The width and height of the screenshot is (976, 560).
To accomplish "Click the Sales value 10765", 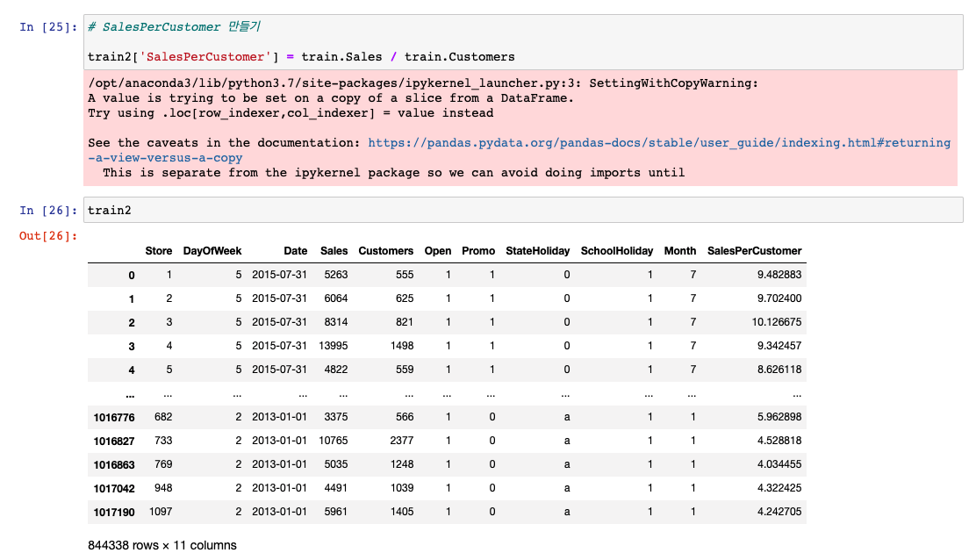I will pos(334,441).
